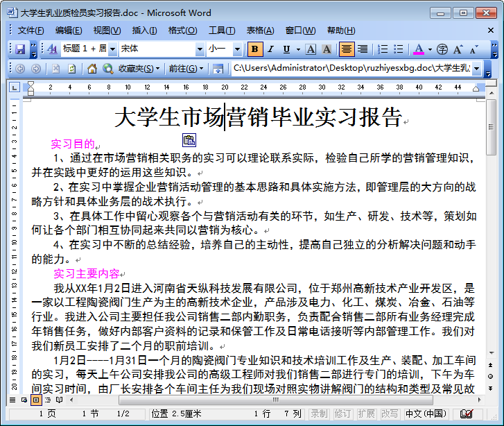
Task: Open the style dropdown showing 标题 1
Action: (x=112, y=49)
